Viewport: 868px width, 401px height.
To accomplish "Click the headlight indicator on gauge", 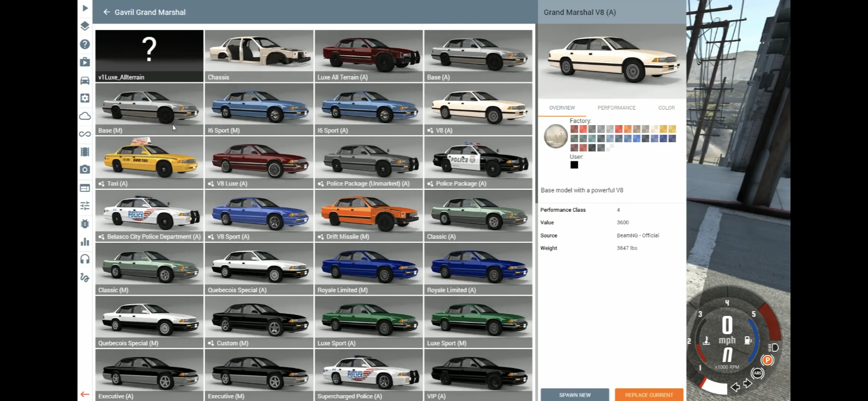I will coord(773,348).
